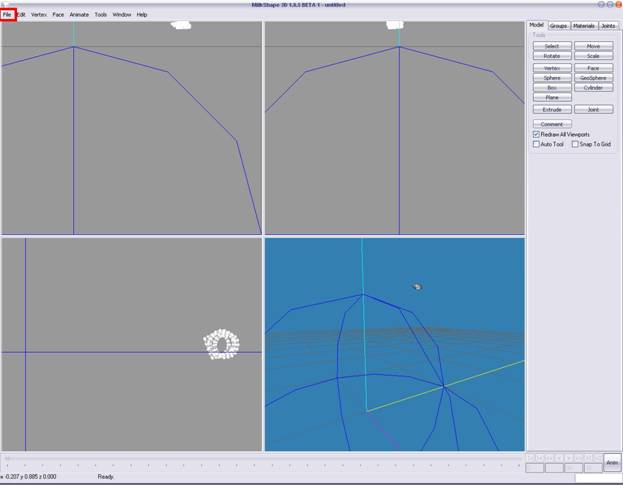Open the Animate menu
The image size is (623, 485).
pyautogui.click(x=79, y=15)
